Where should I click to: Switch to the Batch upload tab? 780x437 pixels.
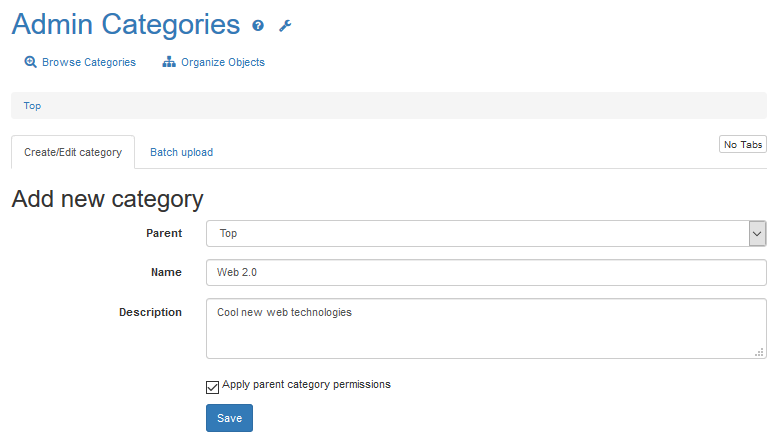click(182, 152)
